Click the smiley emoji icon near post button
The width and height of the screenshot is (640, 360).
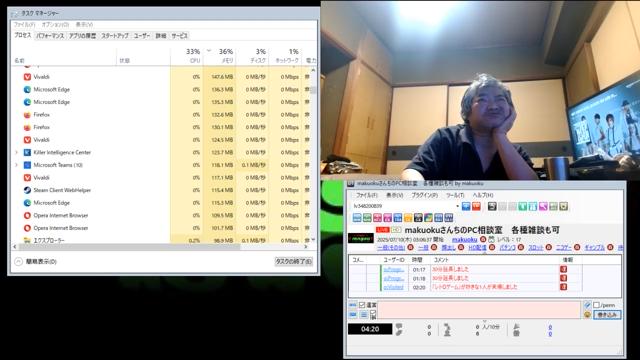587,315
